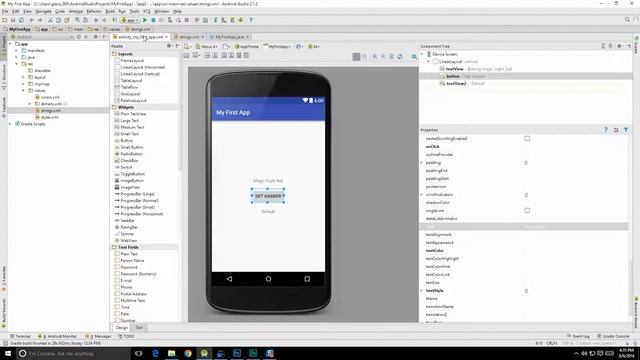Click the Copy icon in the toolbar
Image resolution: width=640 pixels, height=360 pixels.
(x=58, y=20)
